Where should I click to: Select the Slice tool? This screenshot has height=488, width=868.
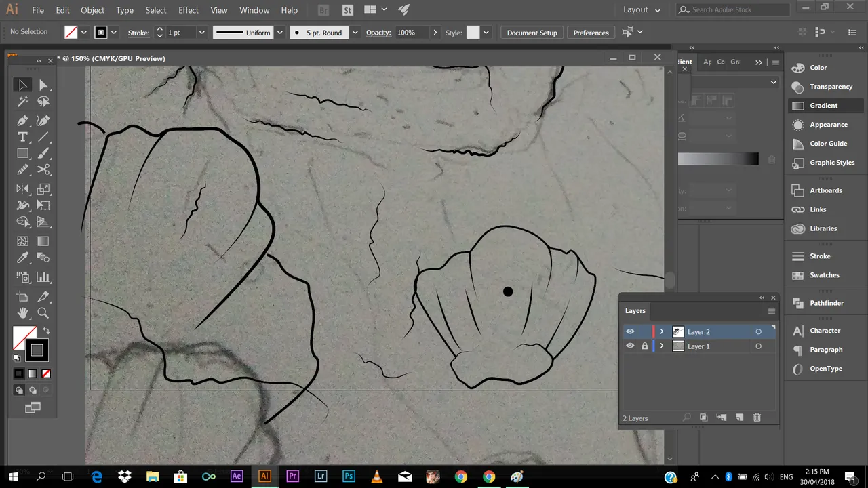[43, 297]
